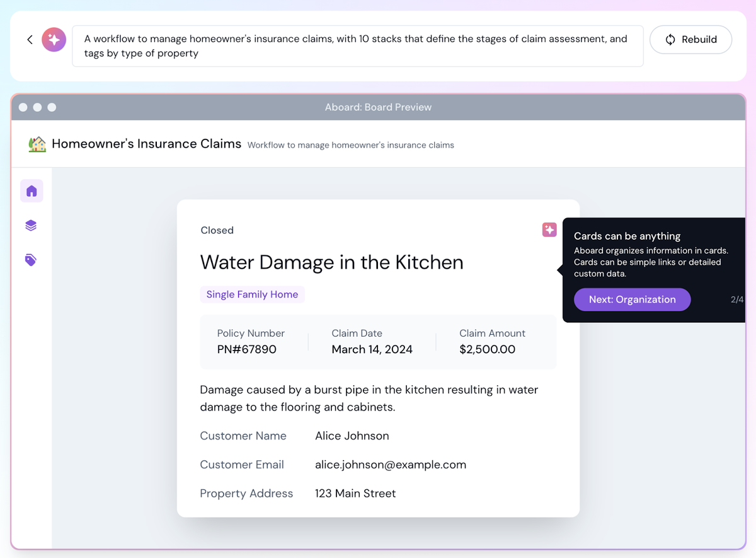
Task: Open the Closed stack status label
Action: [217, 230]
